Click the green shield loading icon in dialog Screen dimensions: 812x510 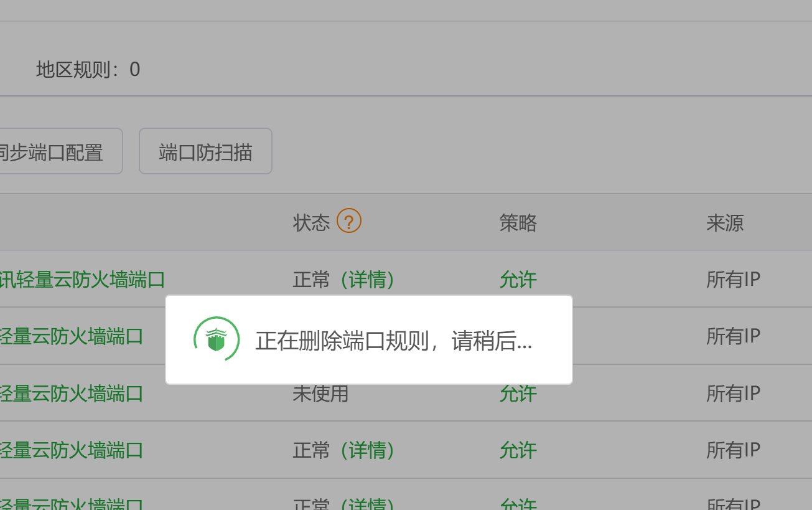pyautogui.click(x=216, y=339)
